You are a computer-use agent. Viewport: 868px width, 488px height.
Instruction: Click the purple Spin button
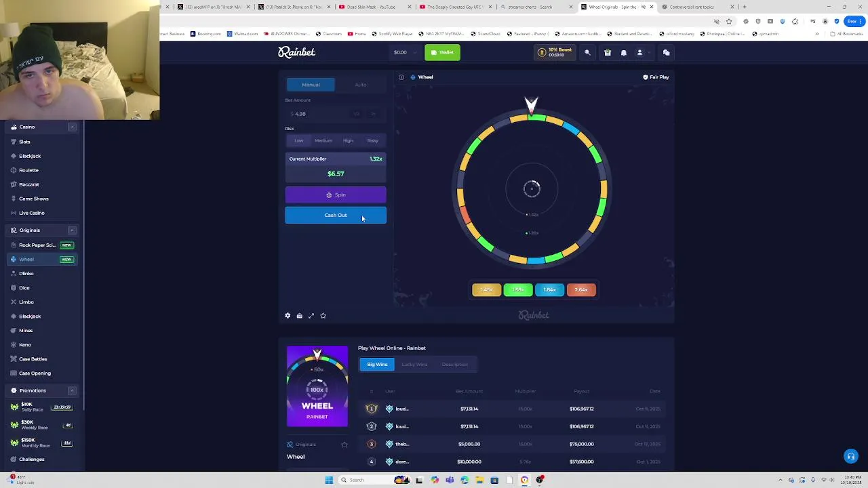coord(336,195)
